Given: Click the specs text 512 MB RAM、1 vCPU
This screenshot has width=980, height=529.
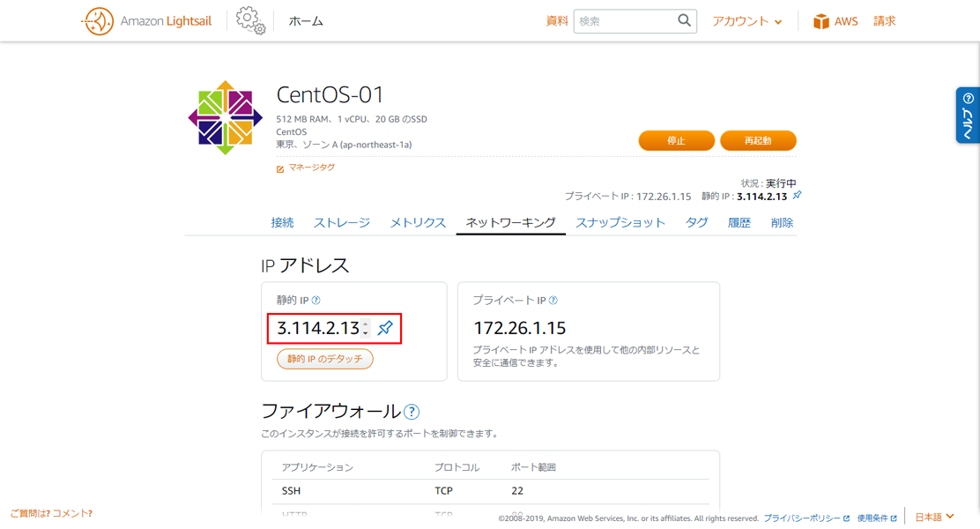Looking at the screenshot, I should [x=323, y=119].
